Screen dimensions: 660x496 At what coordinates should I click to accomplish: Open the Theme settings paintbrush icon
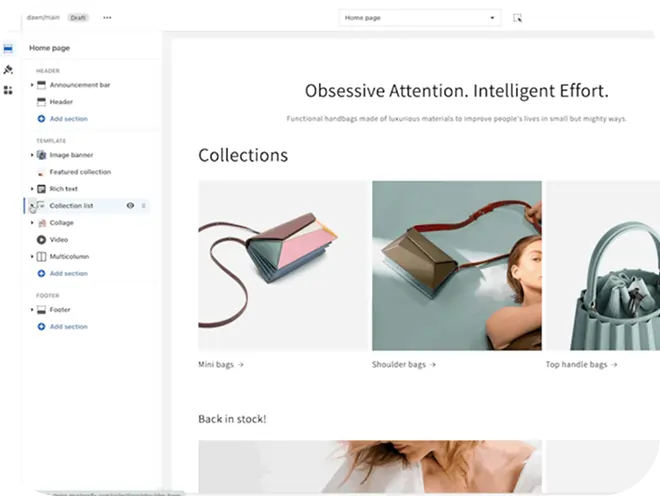point(8,70)
